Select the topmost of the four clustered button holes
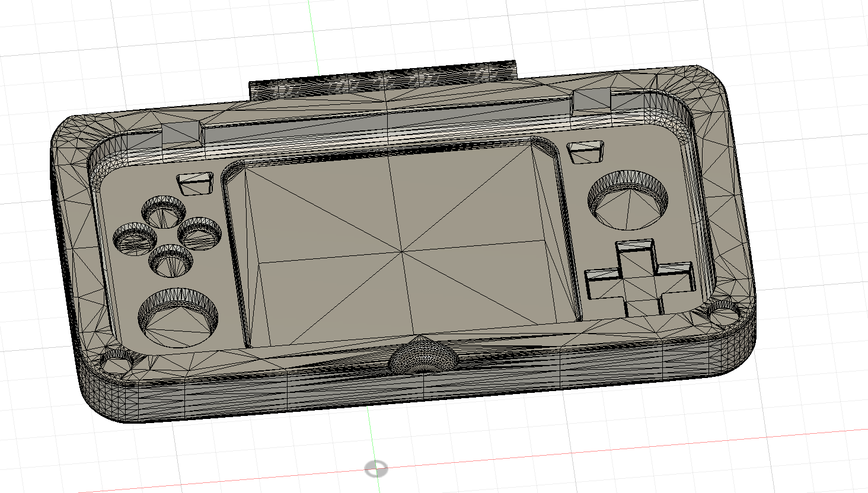 (x=164, y=211)
